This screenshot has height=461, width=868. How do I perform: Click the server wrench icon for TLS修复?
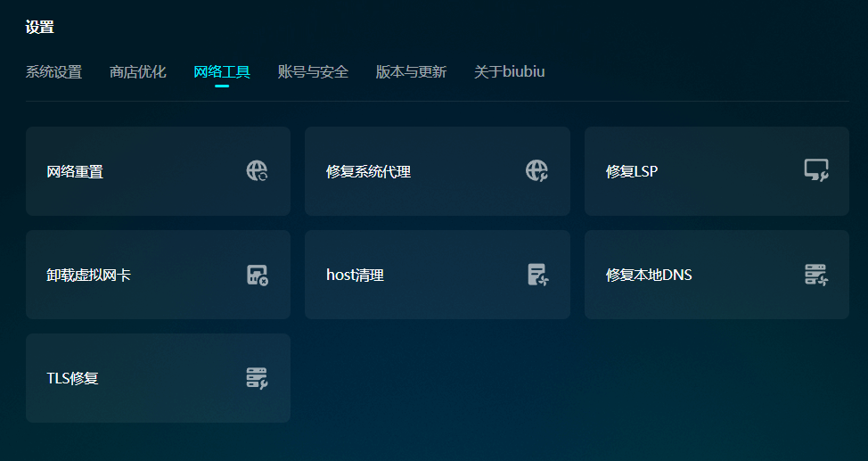click(257, 378)
